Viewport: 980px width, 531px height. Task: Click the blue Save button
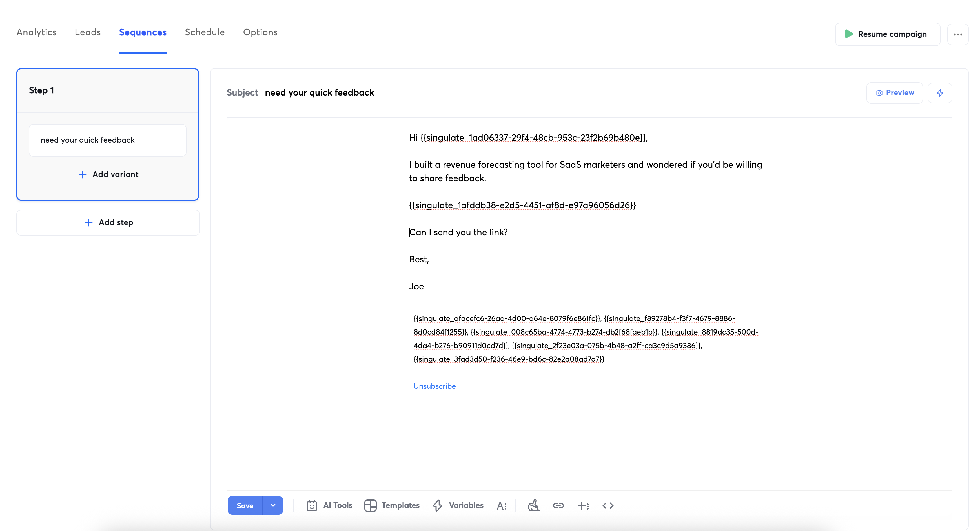click(245, 505)
